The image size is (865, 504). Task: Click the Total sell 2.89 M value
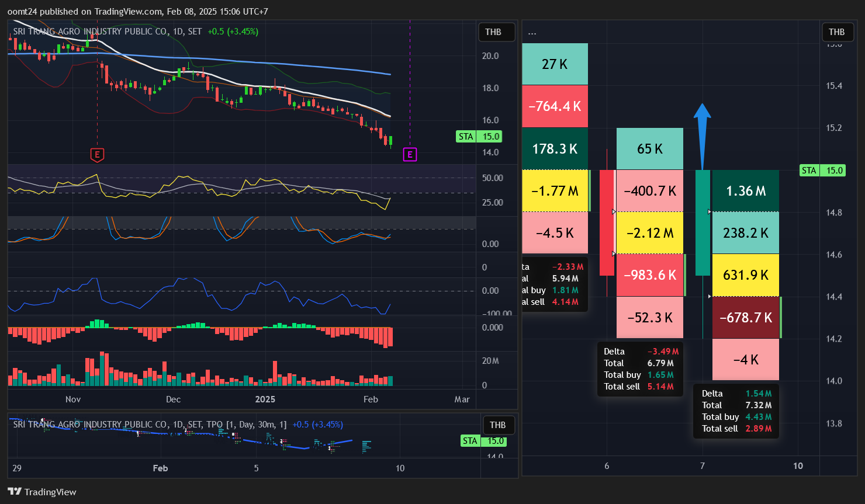click(x=759, y=429)
